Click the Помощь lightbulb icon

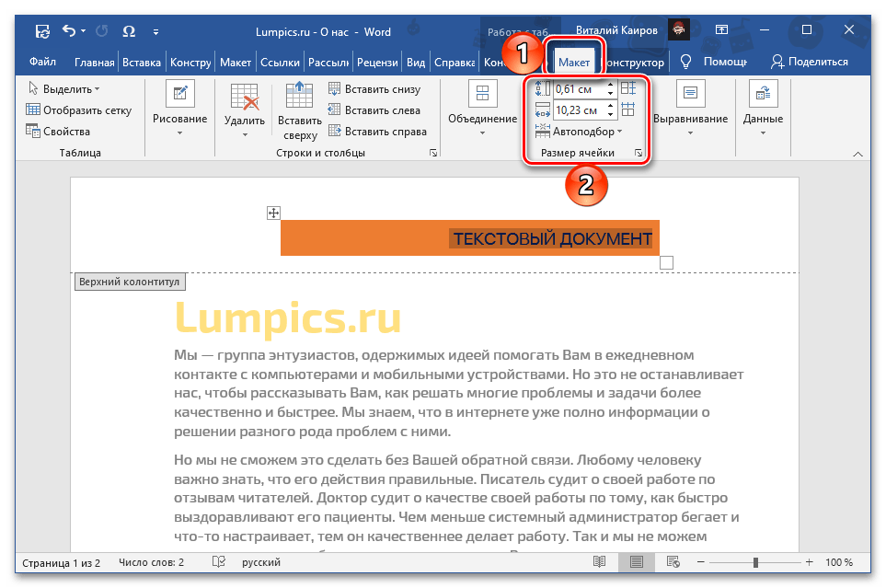coord(686,62)
